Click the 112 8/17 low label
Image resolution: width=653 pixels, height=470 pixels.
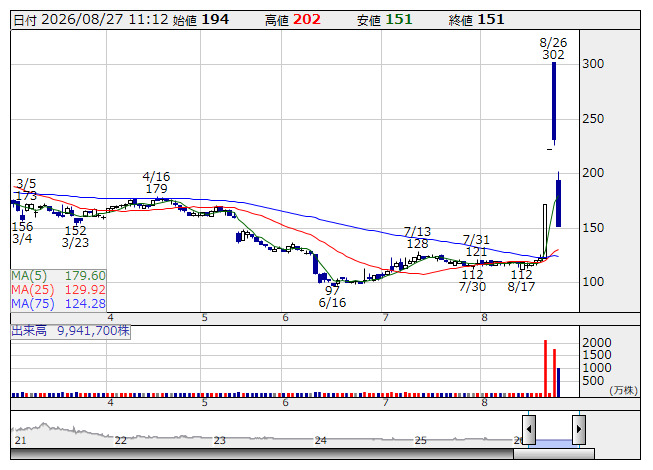(521, 281)
